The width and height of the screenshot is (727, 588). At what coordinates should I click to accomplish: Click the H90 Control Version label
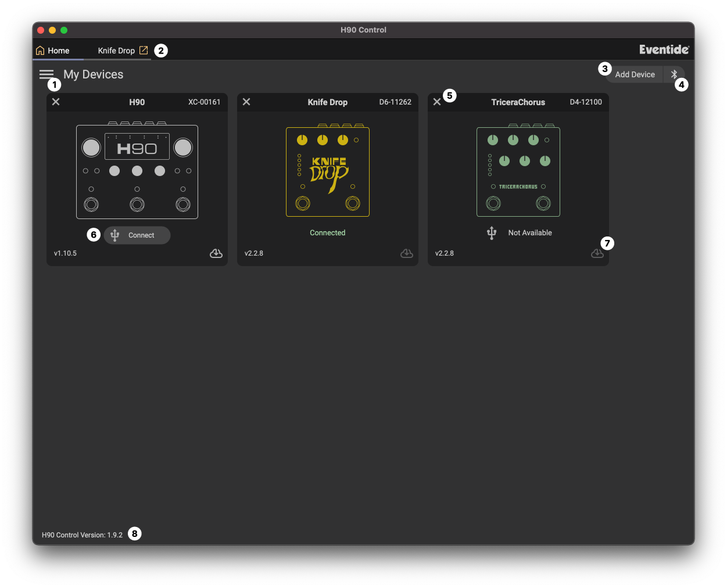(82, 535)
